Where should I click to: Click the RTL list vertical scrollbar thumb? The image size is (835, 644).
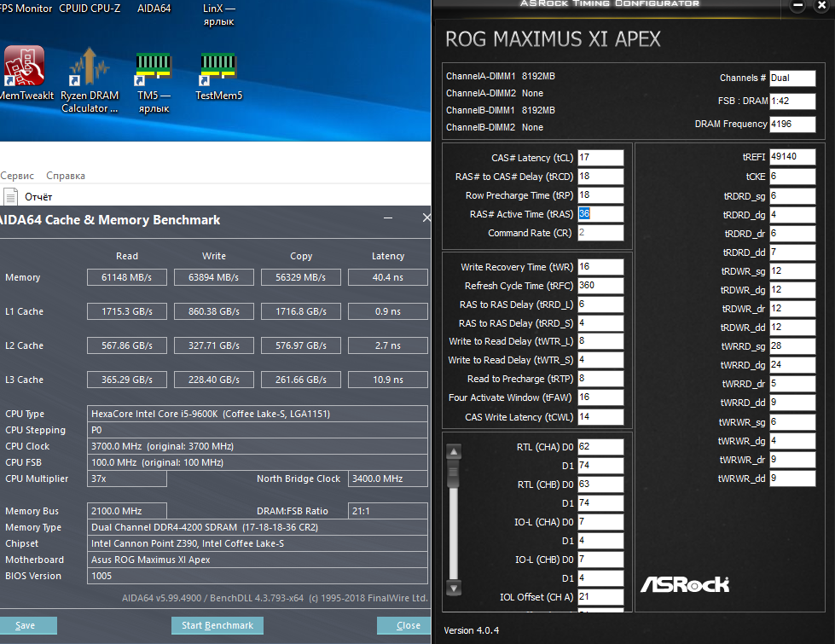(x=454, y=475)
